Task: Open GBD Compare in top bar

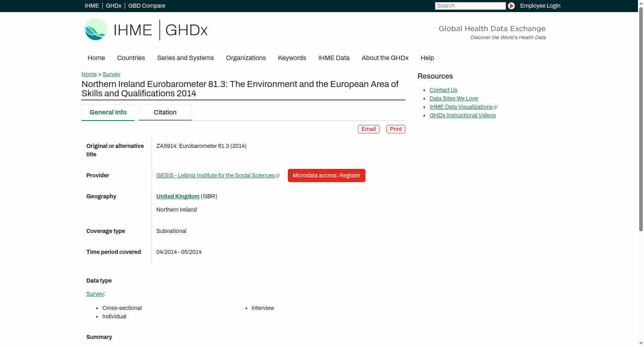Action: coord(147,6)
